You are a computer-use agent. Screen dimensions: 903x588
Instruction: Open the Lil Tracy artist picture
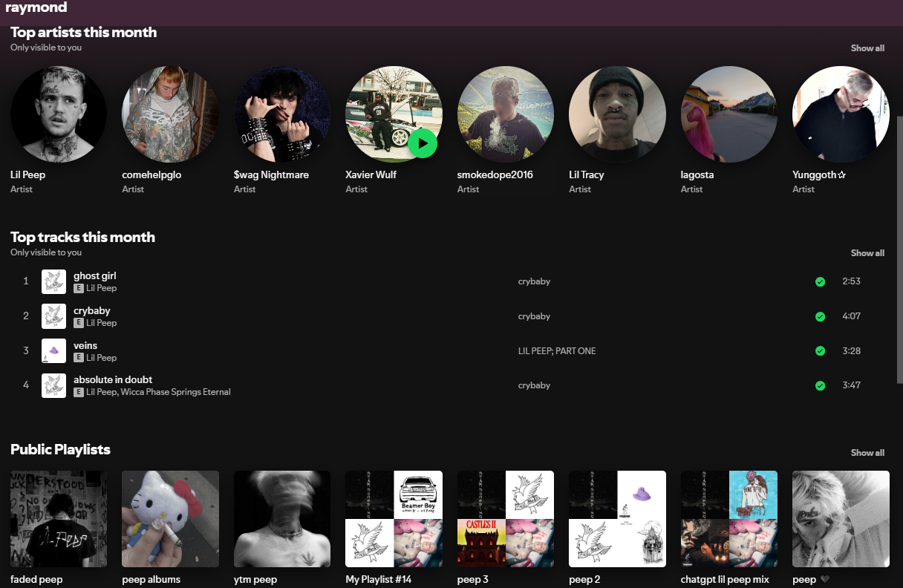click(x=617, y=114)
